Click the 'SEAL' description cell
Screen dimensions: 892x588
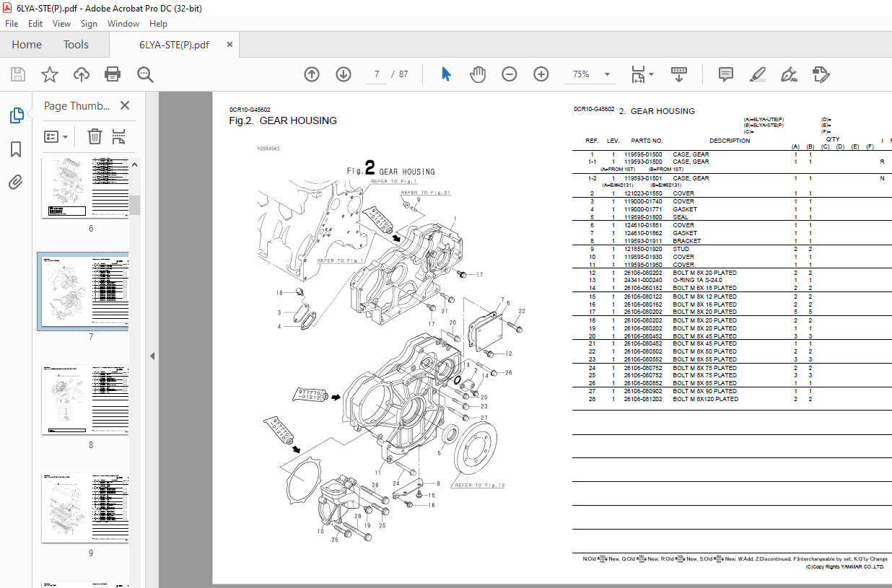pyautogui.click(x=681, y=217)
